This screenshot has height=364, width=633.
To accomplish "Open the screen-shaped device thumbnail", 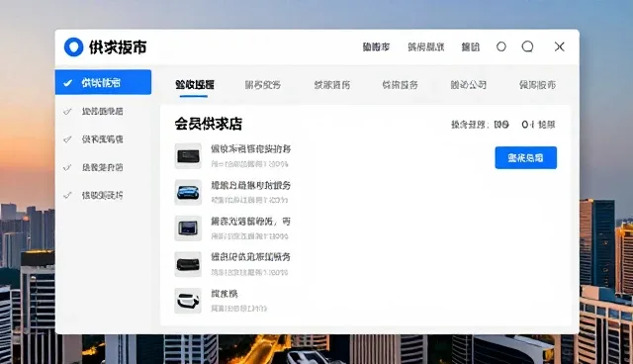I will point(188,228).
